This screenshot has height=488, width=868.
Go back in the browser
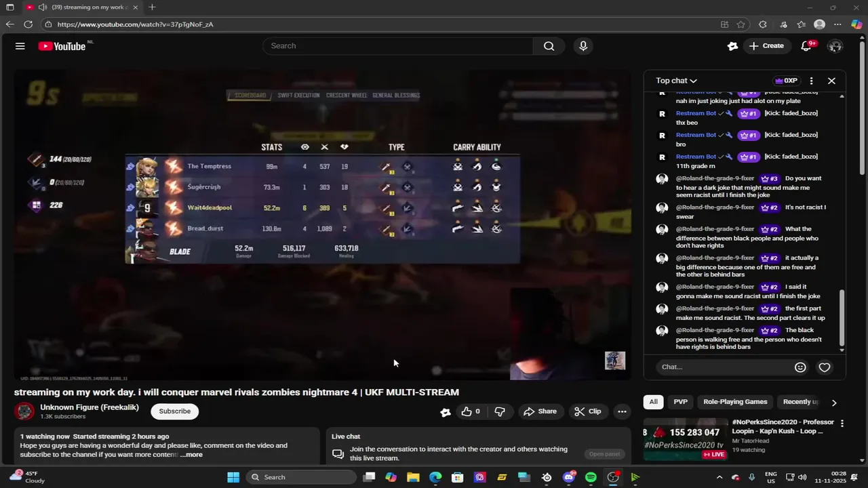click(x=9, y=24)
